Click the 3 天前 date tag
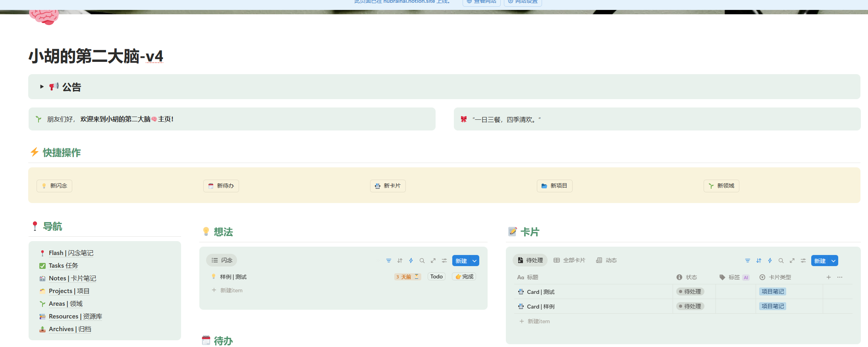Image resolution: width=868 pixels, height=347 pixels. pos(407,277)
